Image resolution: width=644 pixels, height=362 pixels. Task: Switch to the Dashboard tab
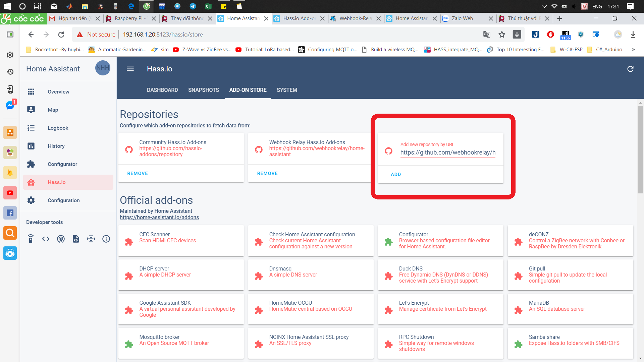162,90
